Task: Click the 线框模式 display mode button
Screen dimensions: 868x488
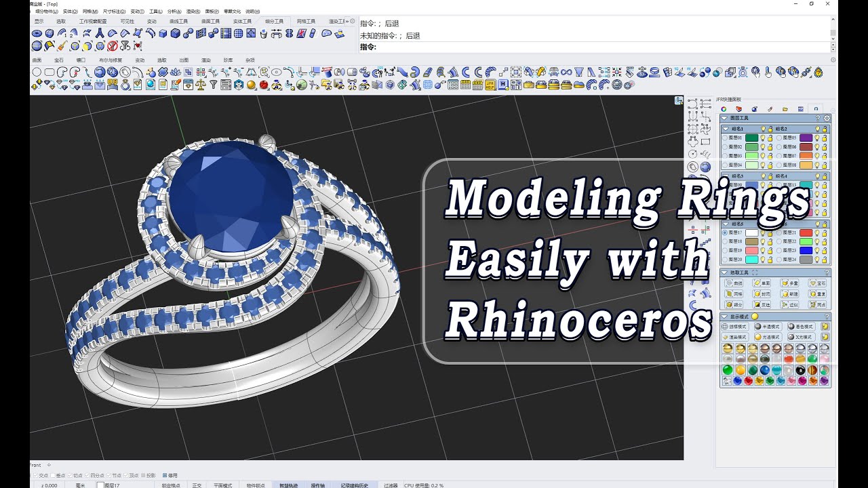Action: 735,327
